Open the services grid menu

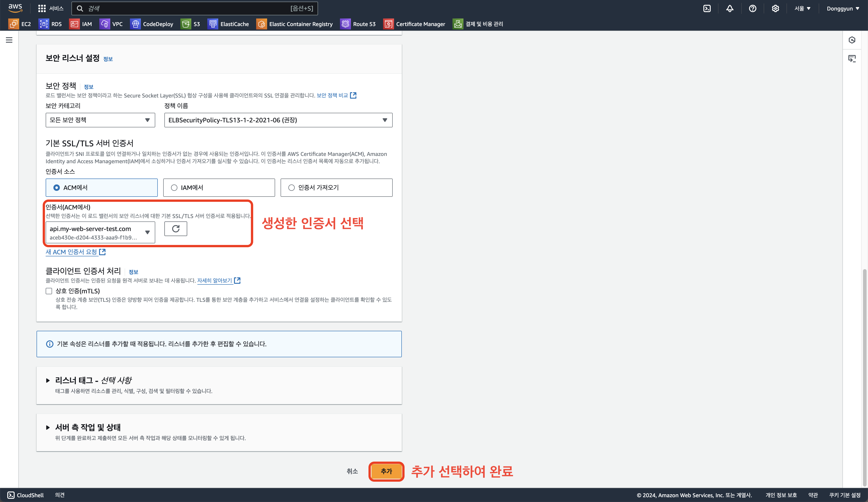tap(51, 9)
